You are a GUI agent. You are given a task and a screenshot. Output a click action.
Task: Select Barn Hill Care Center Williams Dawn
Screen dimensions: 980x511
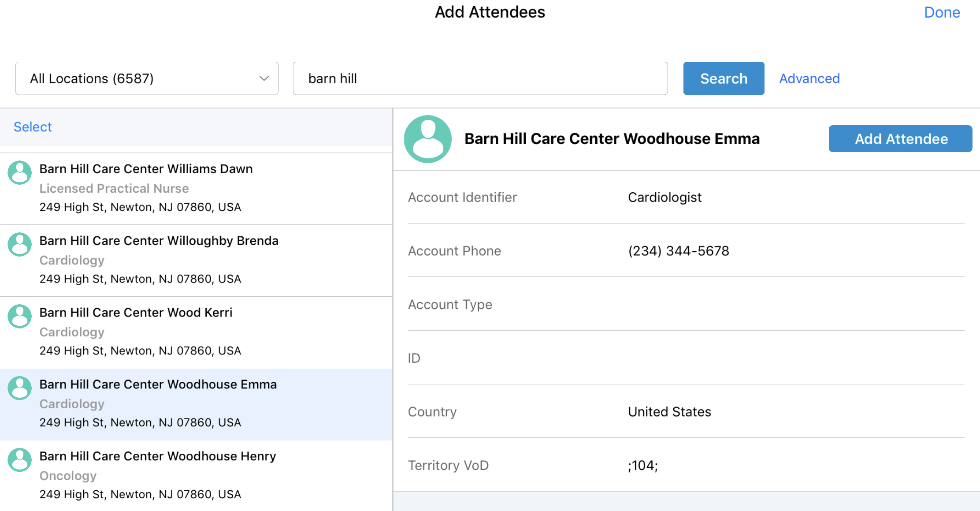coord(146,169)
